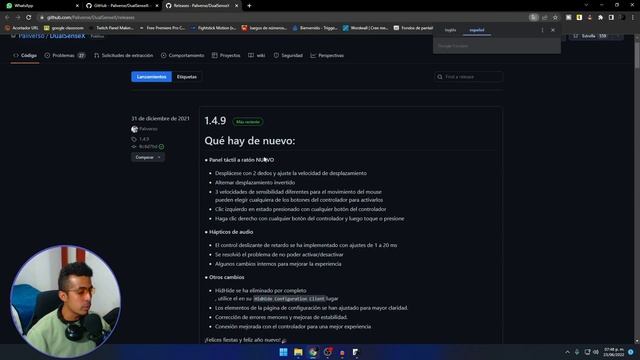
Task: Open the Proyectos tab
Action: [x=226, y=56]
